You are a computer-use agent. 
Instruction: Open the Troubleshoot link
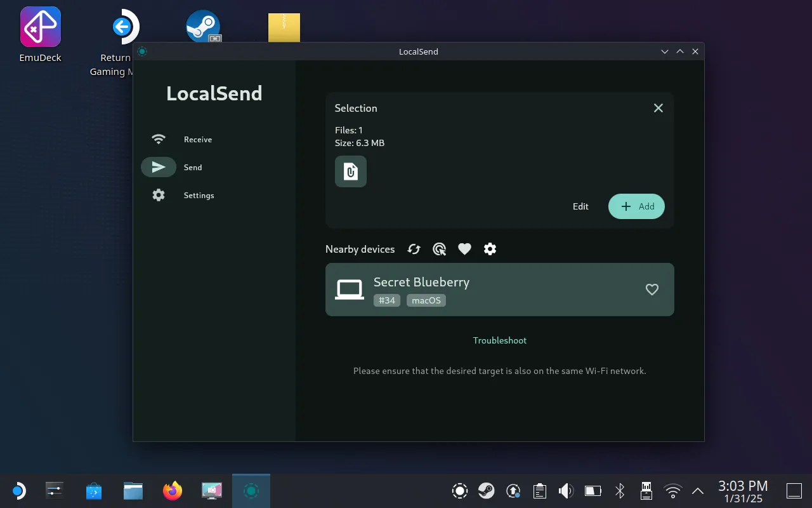[x=499, y=341]
